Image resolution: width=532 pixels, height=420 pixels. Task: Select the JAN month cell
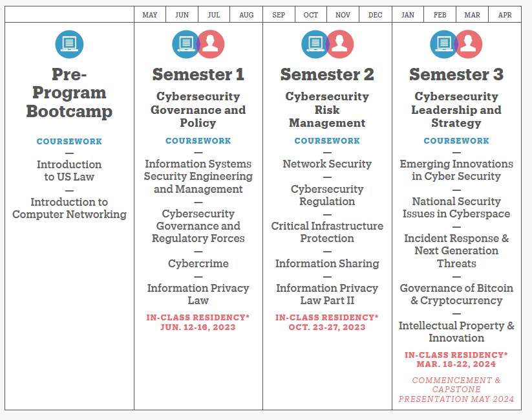408,15
